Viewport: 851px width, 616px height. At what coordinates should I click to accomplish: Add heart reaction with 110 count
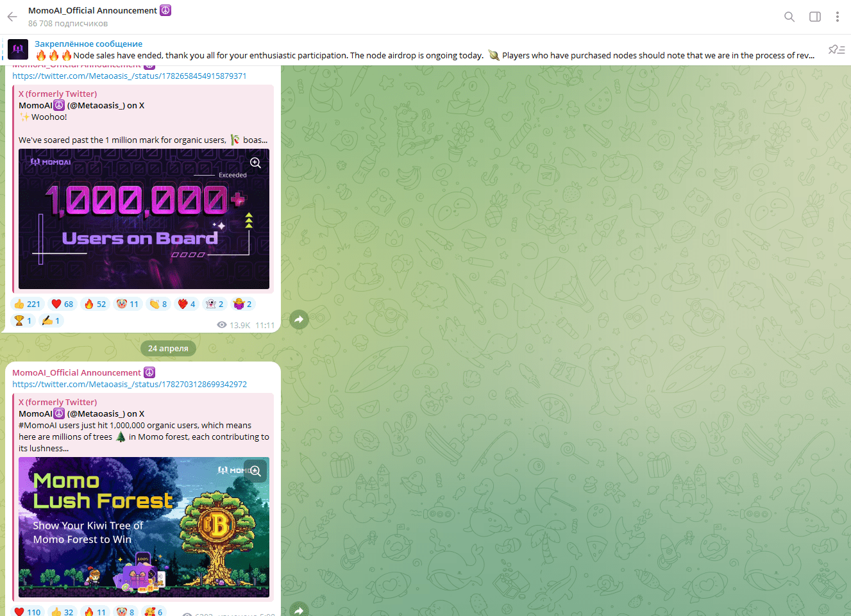tap(28, 612)
